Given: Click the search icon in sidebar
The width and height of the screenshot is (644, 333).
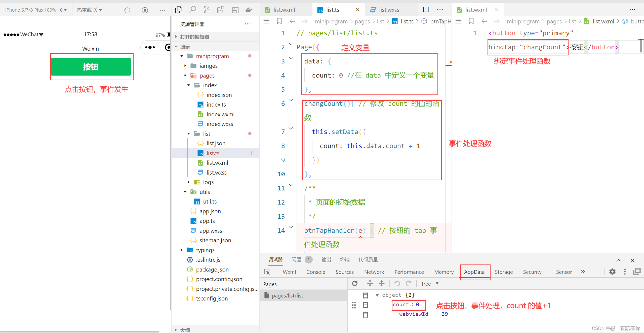Looking at the screenshot, I should pyautogui.click(x=192, y=10).
